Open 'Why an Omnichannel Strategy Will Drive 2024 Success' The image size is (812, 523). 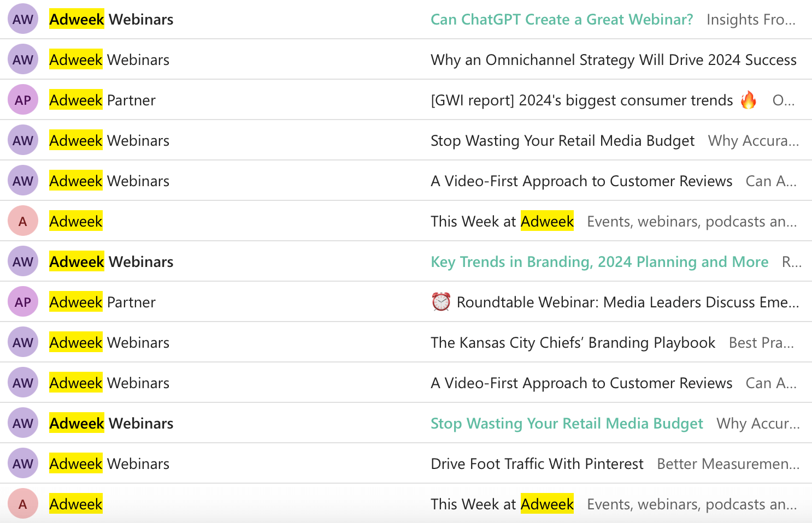[614, 60]
